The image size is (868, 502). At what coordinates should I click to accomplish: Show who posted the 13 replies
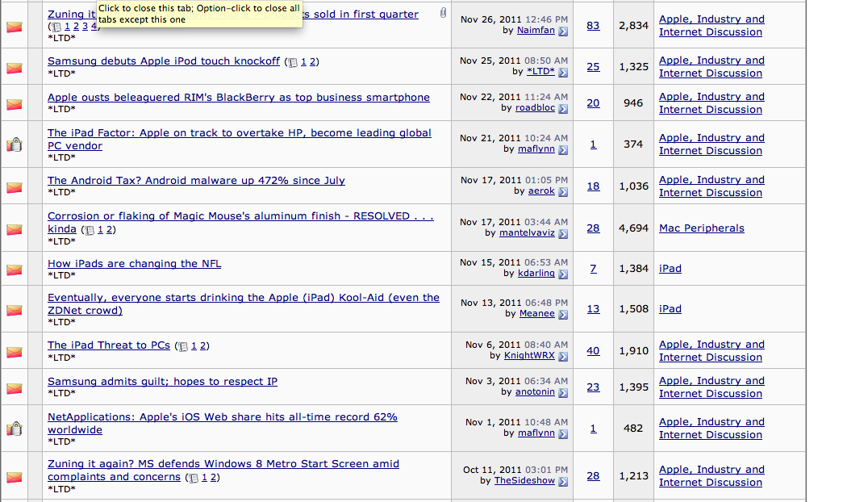593,308
